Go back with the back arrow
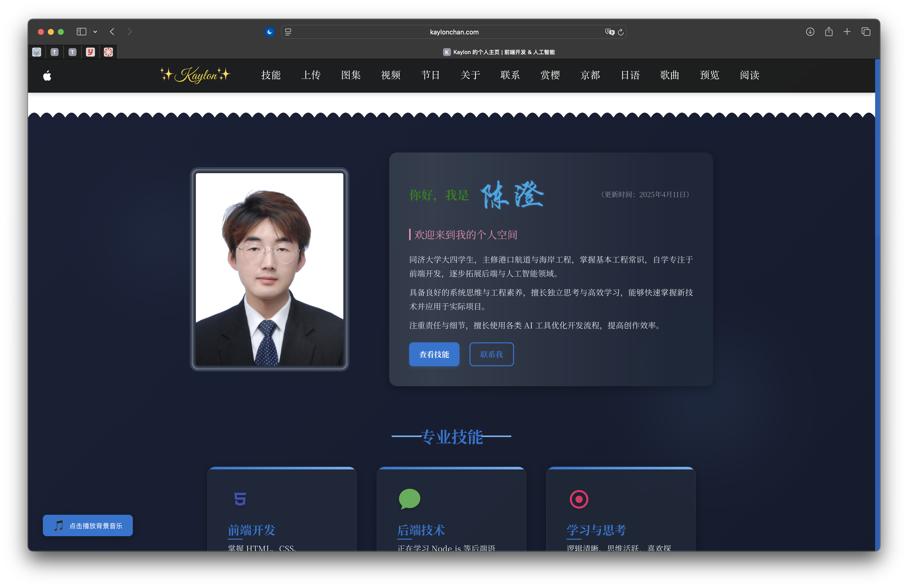 [112, 32]
